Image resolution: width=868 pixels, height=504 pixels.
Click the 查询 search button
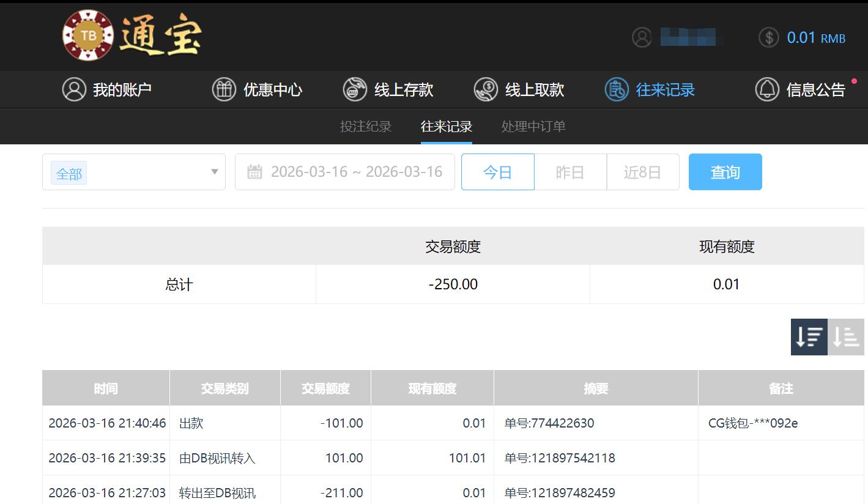click(x=725, y=172)
